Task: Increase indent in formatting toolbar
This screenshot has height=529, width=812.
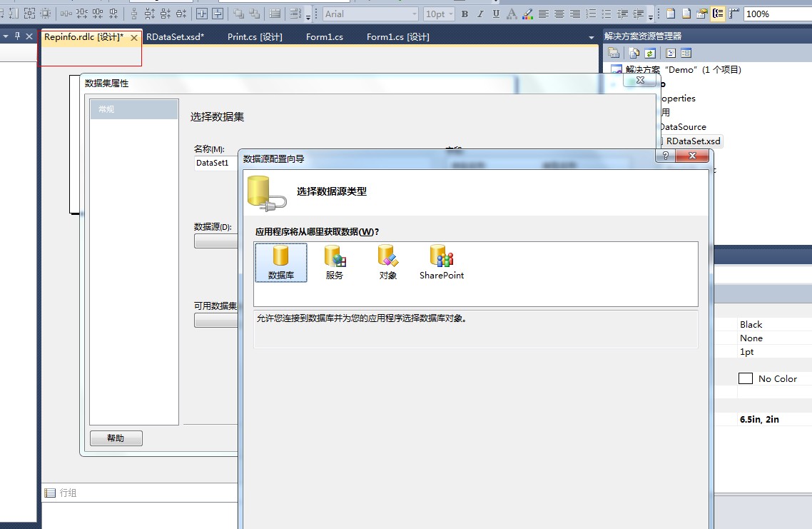Action: click(638, 14)
